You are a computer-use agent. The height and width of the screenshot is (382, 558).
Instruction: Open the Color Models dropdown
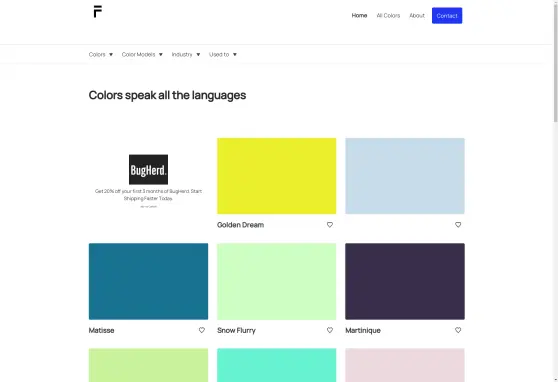(142, 54)
